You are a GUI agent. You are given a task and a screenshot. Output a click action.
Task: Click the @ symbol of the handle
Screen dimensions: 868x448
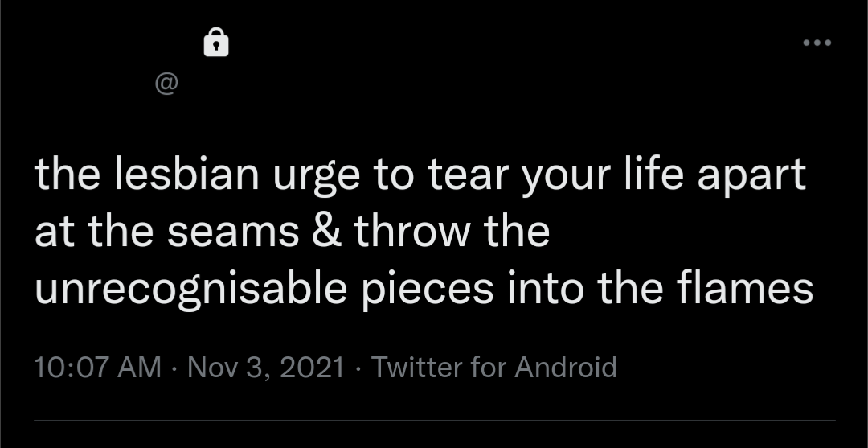pyautogui.click(x=166, y=84)
